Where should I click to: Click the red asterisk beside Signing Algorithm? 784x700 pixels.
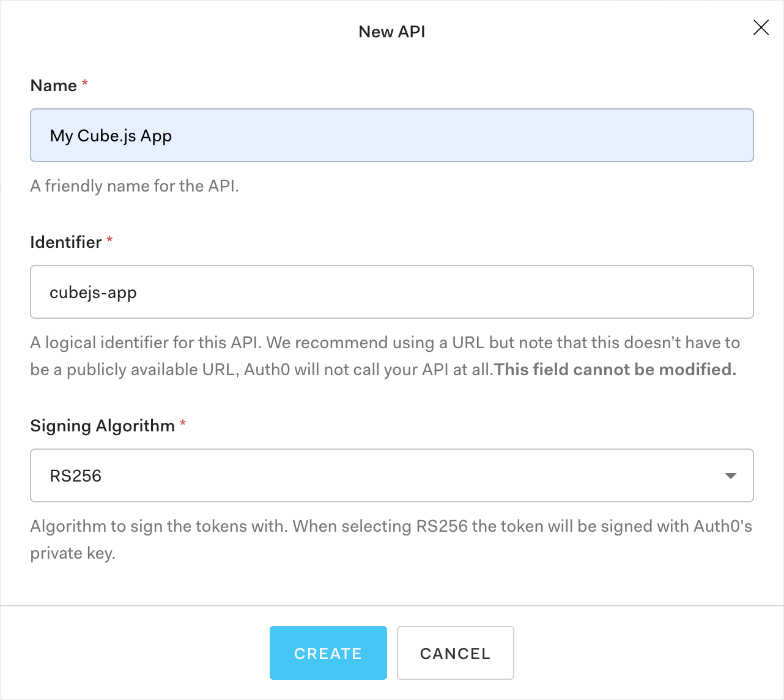[x=183, y=423]
